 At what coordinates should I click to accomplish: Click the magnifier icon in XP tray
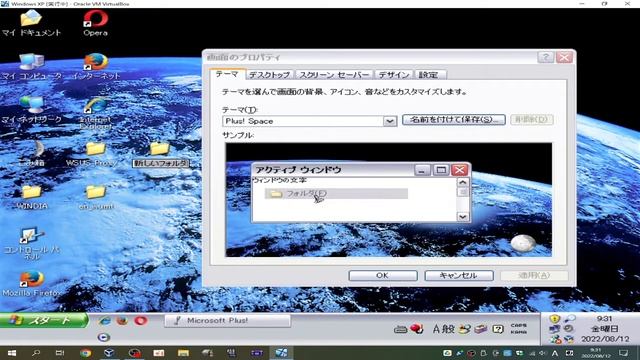coord(569,319)
